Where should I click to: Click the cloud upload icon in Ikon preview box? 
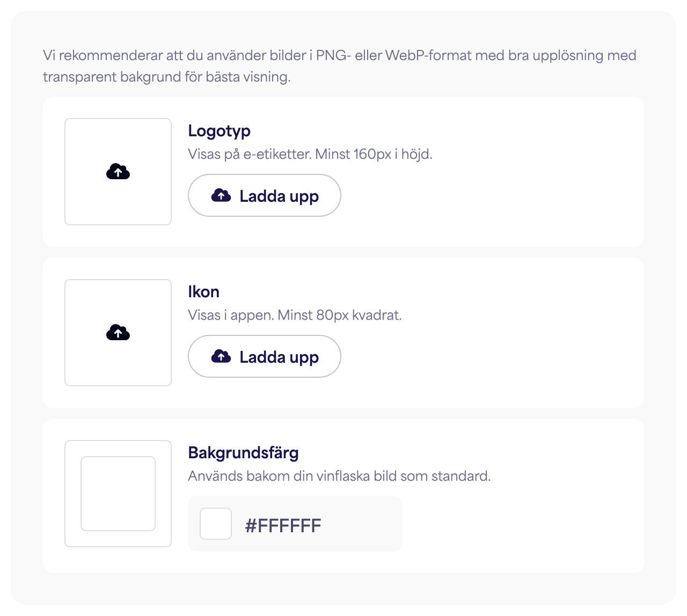click(x=118, y=333)
